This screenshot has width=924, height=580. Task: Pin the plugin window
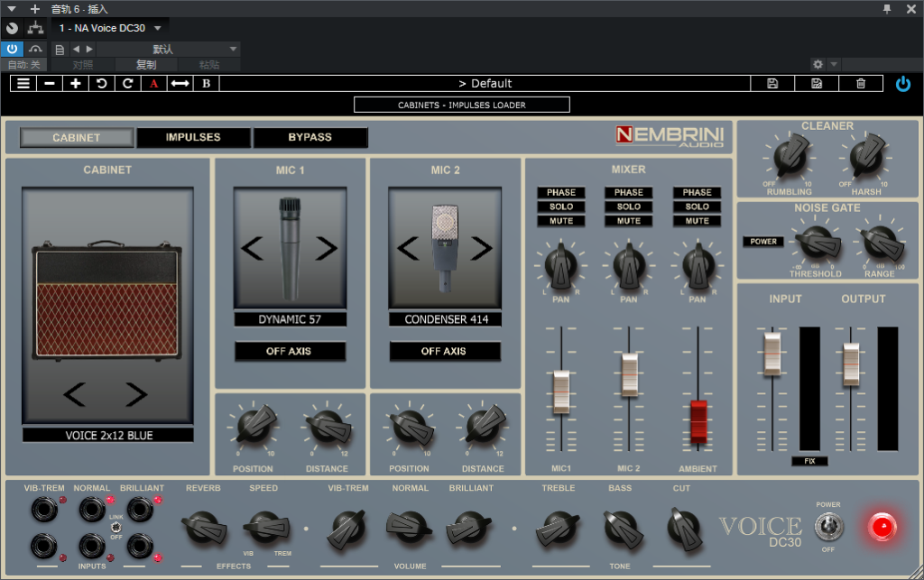(x=887, y=9)
